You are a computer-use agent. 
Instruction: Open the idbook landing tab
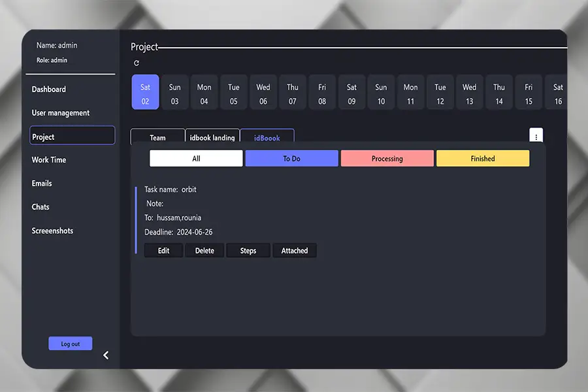[x=212, y=138]
